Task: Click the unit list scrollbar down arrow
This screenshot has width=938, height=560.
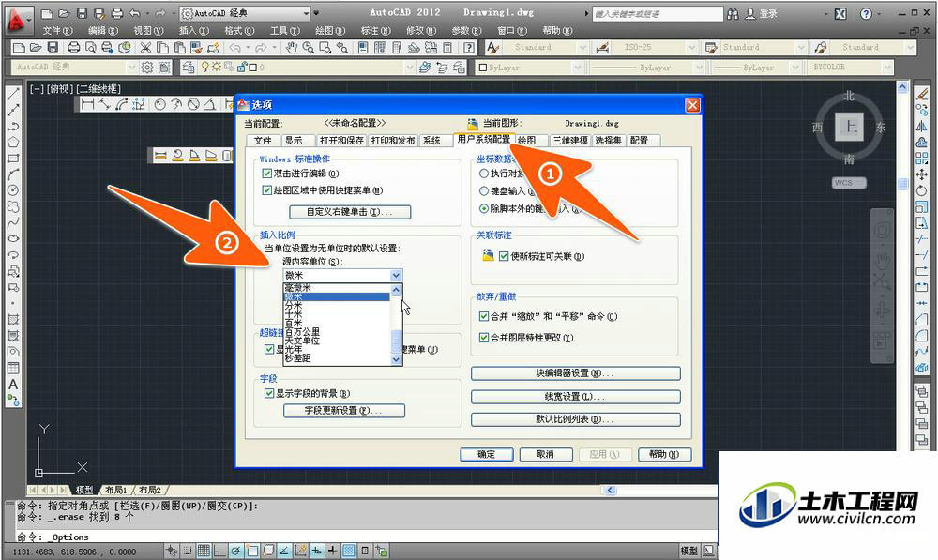Action: click(x=396, y=359)
